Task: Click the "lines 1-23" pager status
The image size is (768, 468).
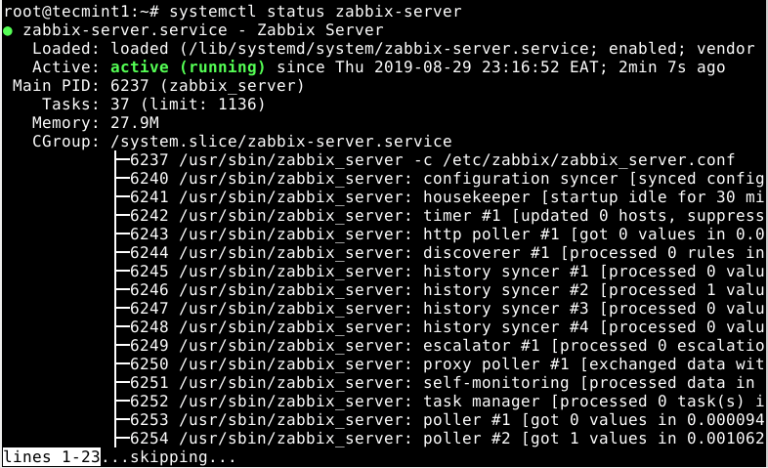Action: tap(51, 457)
